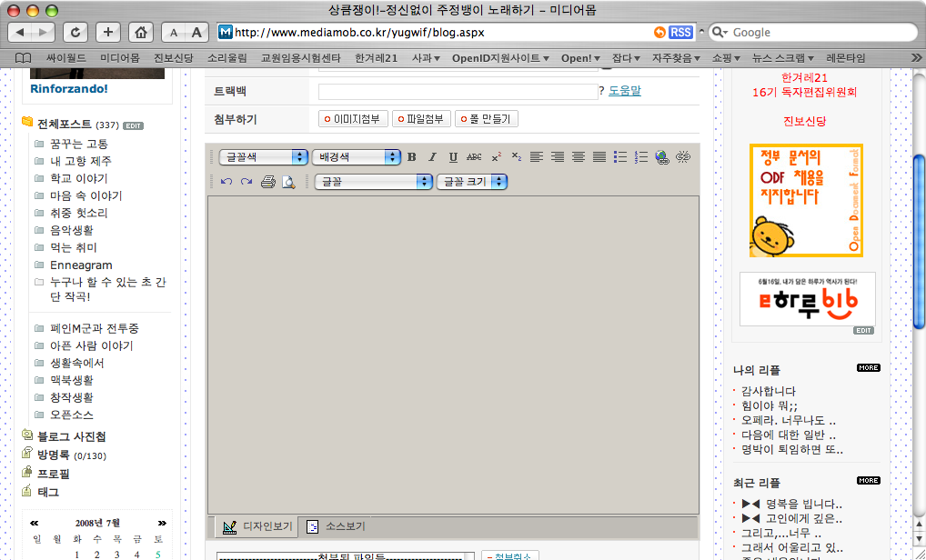Open the 글꼴 font dropdown

point(374,182)
